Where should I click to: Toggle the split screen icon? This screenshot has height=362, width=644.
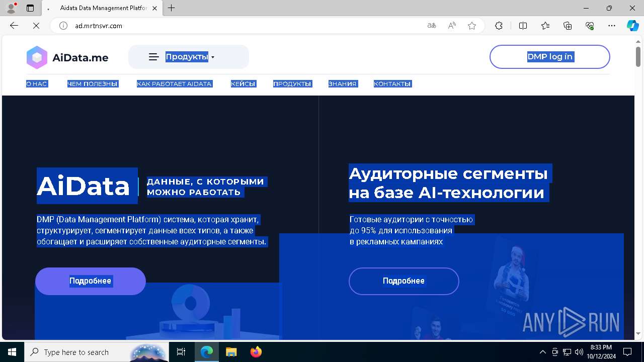523,26
